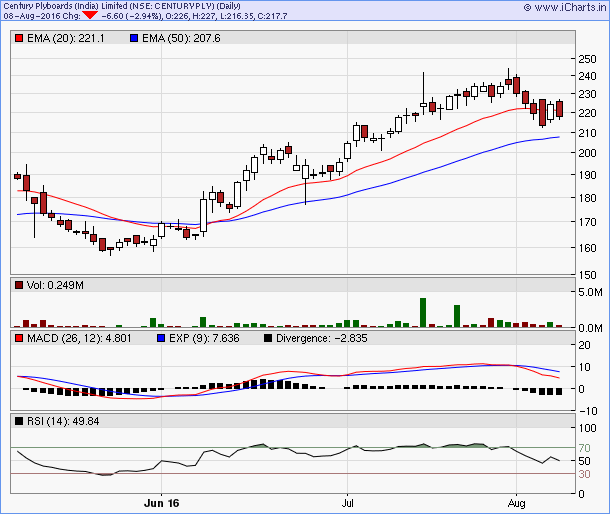The image size is (610, 514).
Task: Click the tallest green volume bar in July
Action: point(423,312)
